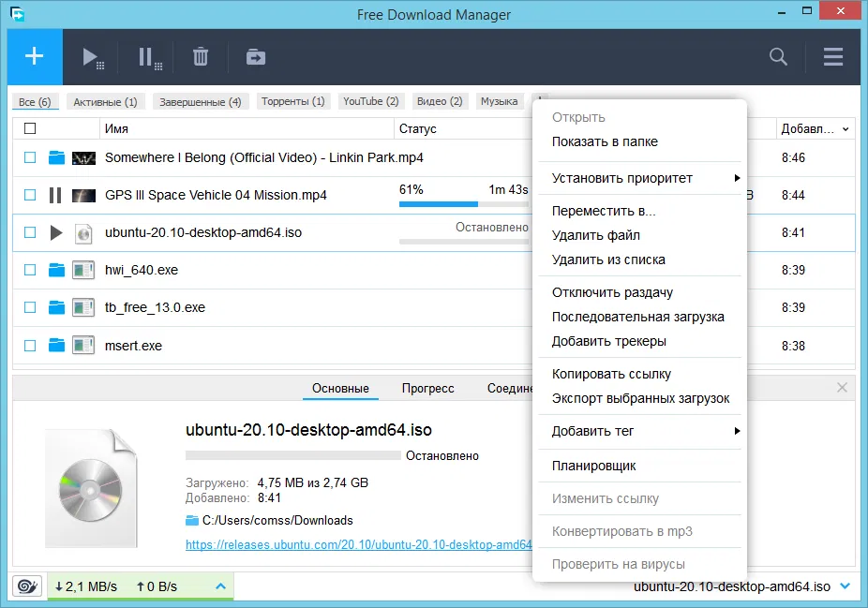The width and height of the screenshot is (868, 608).
Task: Toggle the select-all checkbox in header
Action: click(30, 128)
